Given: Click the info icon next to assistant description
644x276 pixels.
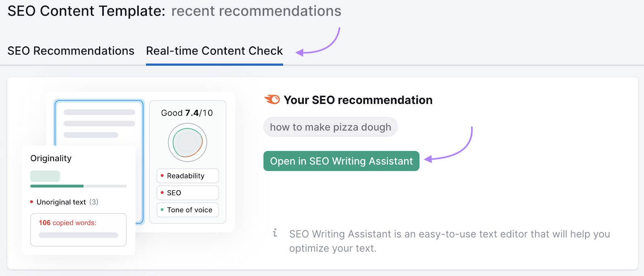Looking at the screenshot, I should click(275, 233).
